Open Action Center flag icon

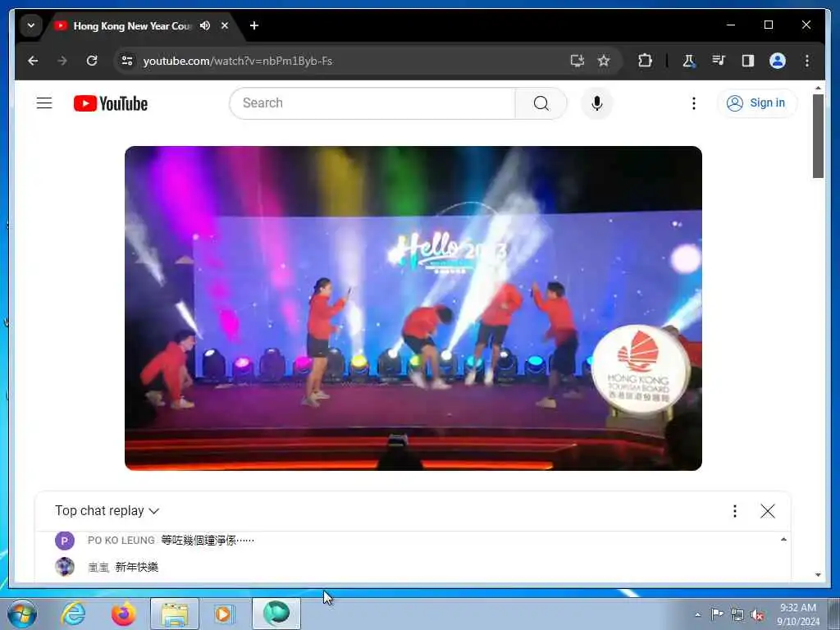click(717, 614)
